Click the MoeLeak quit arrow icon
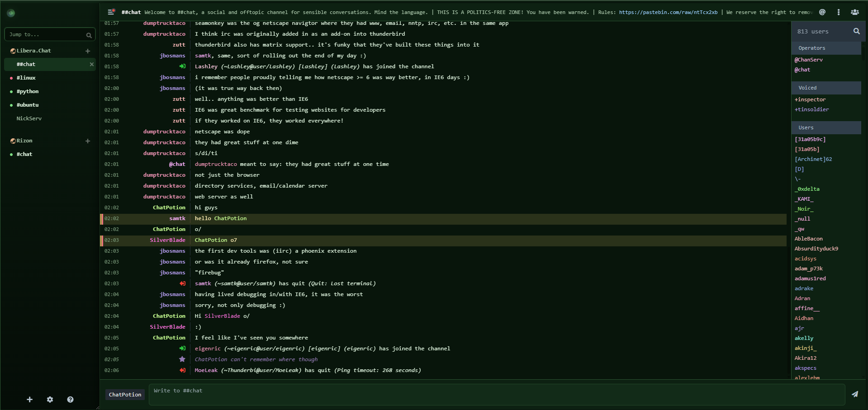 [182, 370]
